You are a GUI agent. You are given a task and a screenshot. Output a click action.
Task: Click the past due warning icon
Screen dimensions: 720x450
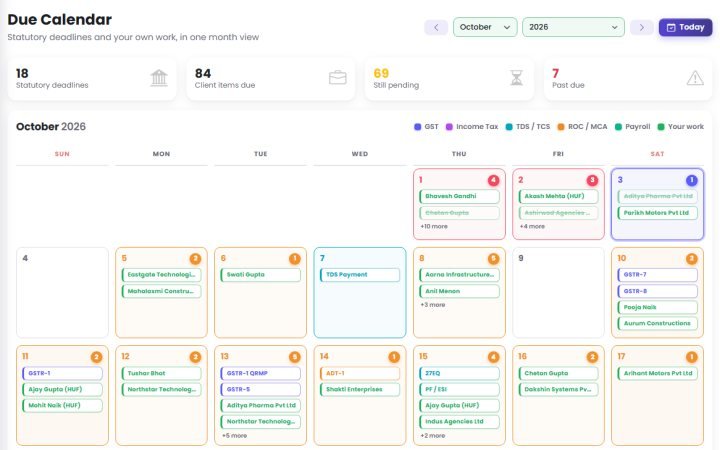tap(695, 78)
